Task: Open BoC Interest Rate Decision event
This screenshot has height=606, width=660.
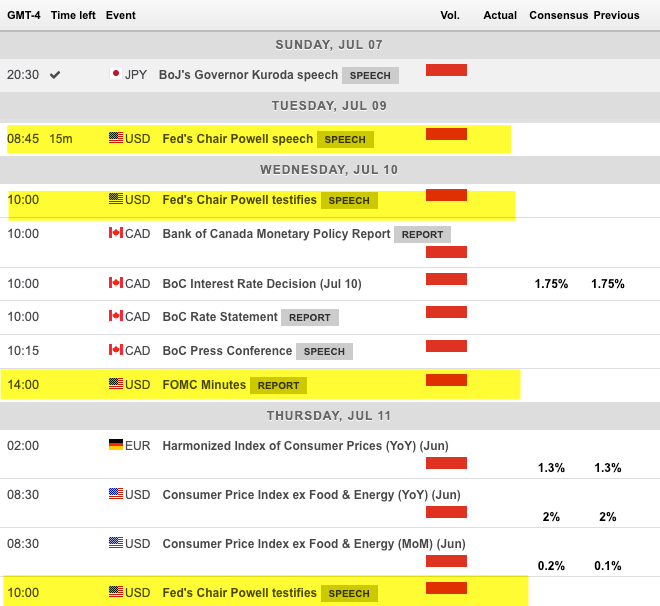Action: click(262, 284)
